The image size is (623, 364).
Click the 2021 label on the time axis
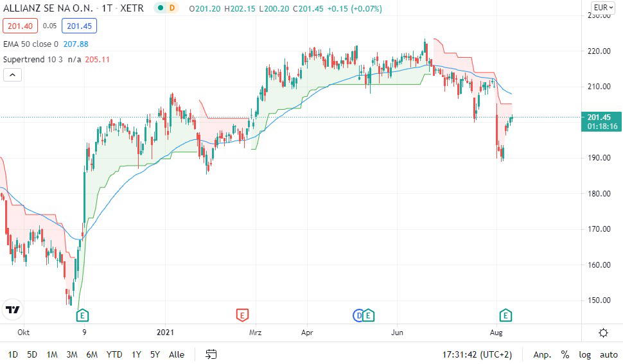pyautogui.click(x=165, y=333)
